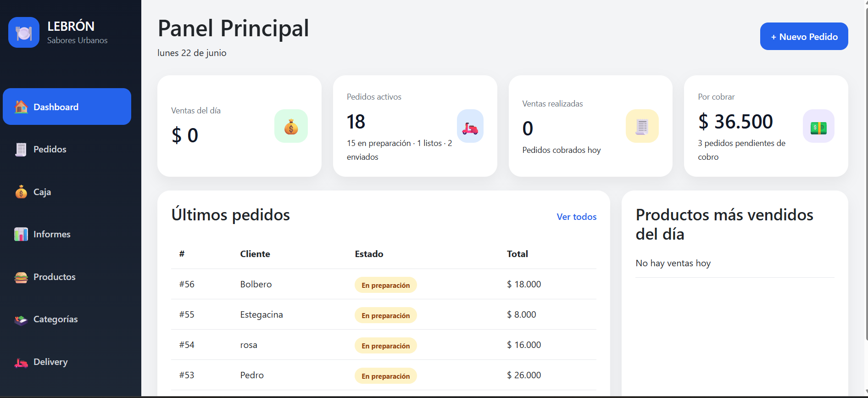Click order number #53

coord(187,375)
